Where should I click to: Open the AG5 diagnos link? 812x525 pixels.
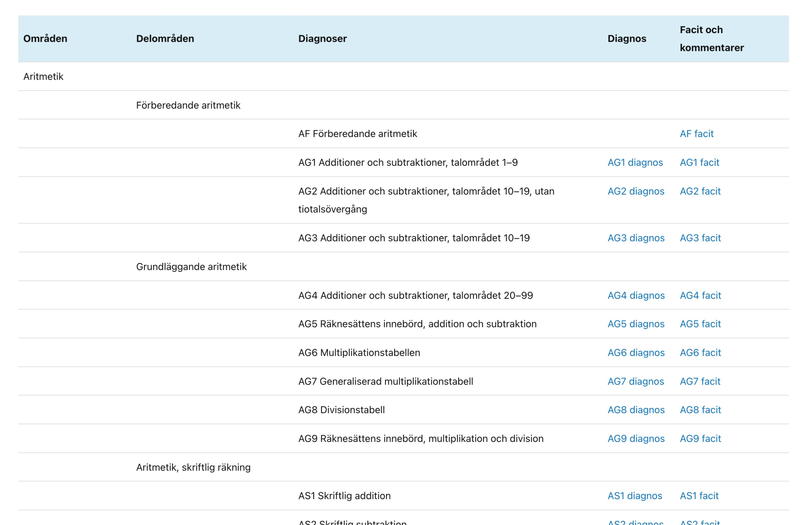636,324
